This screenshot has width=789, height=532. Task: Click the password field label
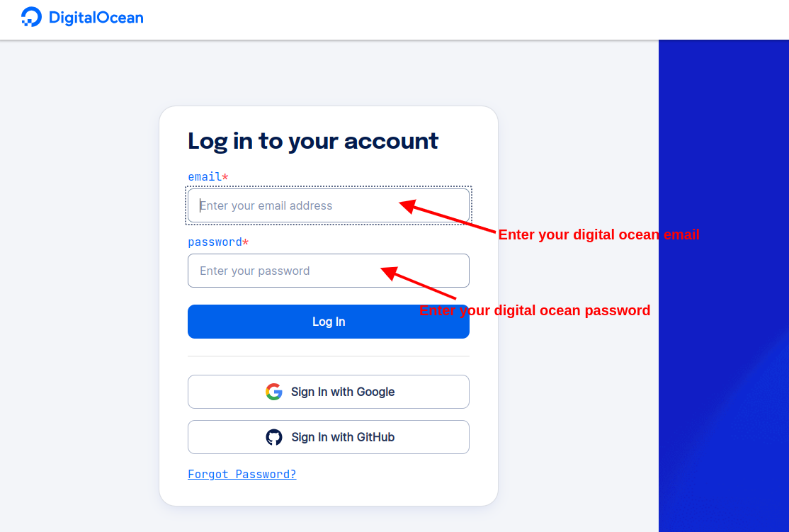point(215,242)
